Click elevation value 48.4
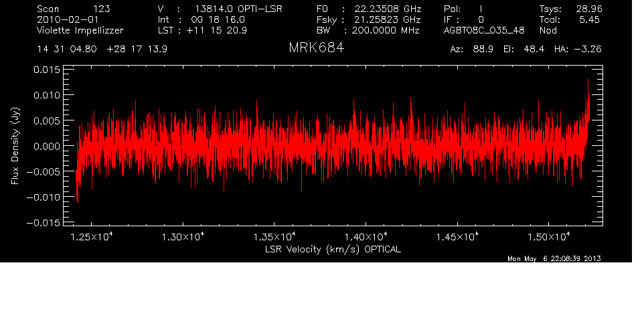 point(534,50)
